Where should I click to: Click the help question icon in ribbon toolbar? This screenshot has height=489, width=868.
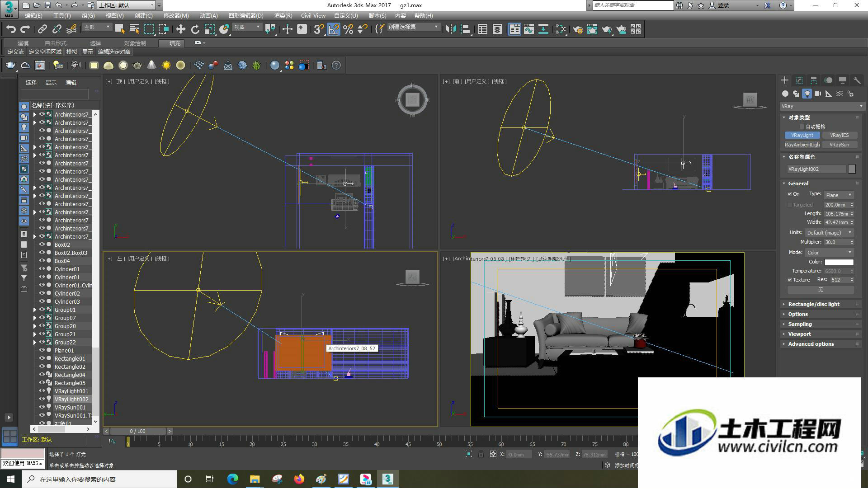tap(336, 66)
